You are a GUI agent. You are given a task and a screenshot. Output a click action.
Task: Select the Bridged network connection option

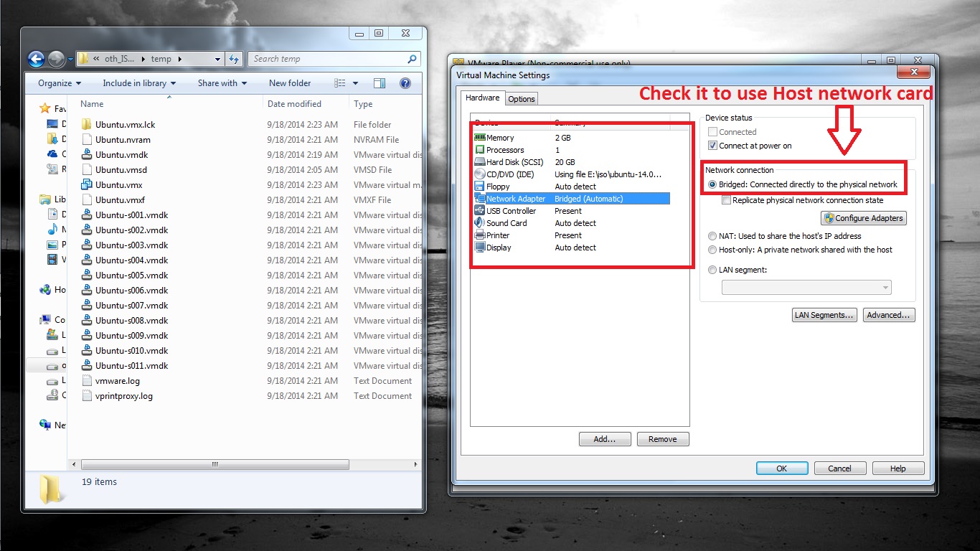point(712,184)
